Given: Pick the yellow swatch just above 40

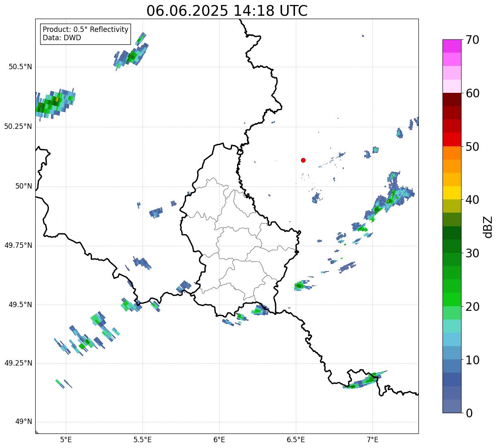Looking at the screenshot, I should tap(452, 193).
